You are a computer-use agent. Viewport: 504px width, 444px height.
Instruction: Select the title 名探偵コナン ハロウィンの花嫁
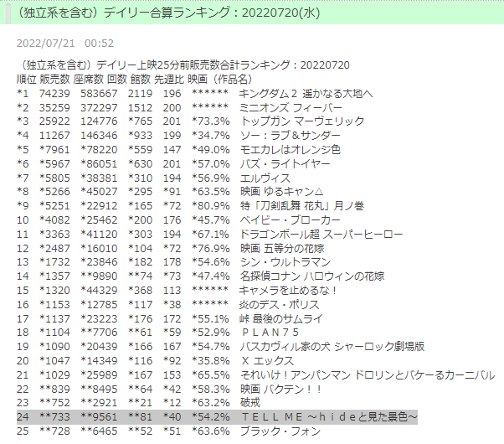click(312, 276)
